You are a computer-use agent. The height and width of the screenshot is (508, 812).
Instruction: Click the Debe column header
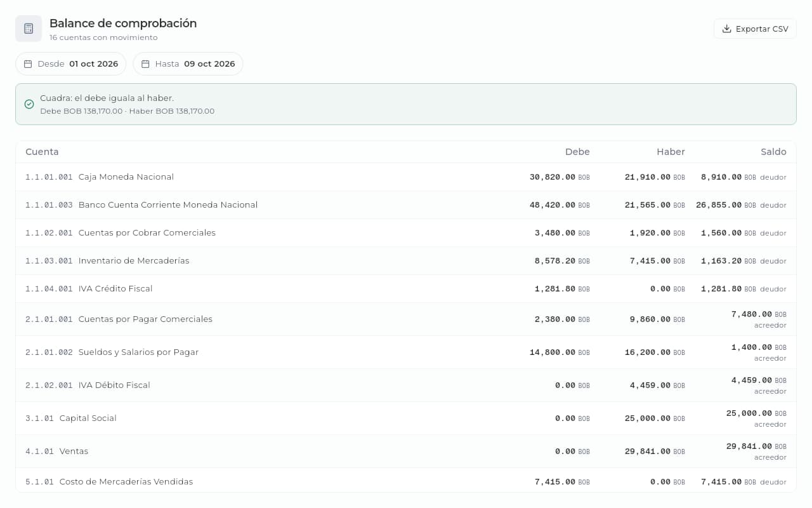coord(577,152)
